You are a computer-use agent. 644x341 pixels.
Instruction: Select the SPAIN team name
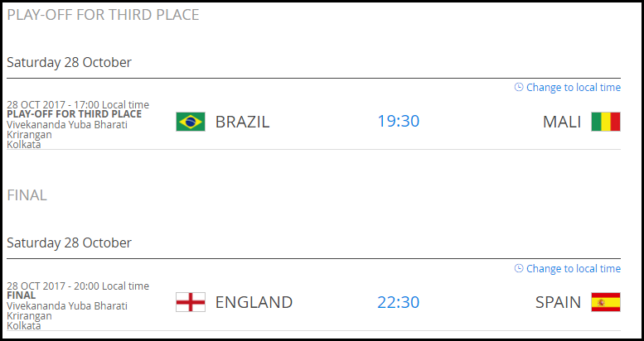[x=558, y=302]
